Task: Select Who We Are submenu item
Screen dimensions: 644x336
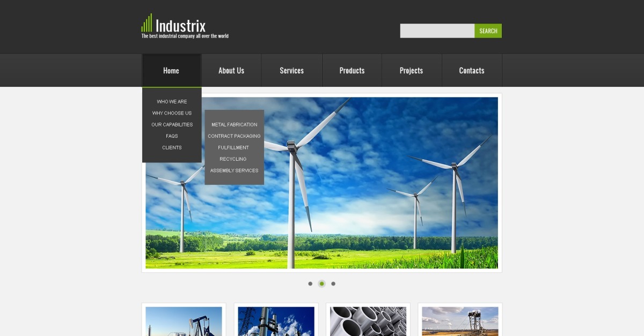Action: (172, 102)
